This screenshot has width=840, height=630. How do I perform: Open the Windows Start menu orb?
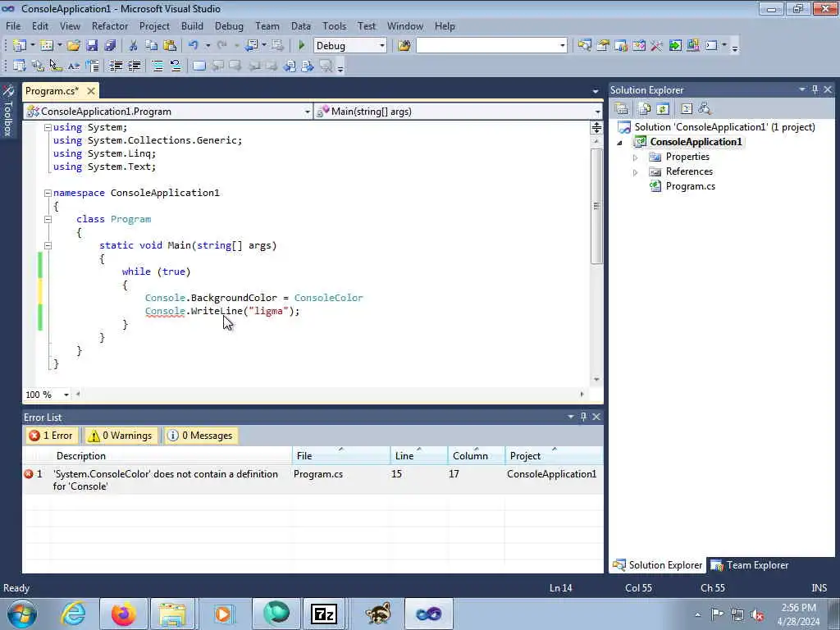[x=22, y=614]
